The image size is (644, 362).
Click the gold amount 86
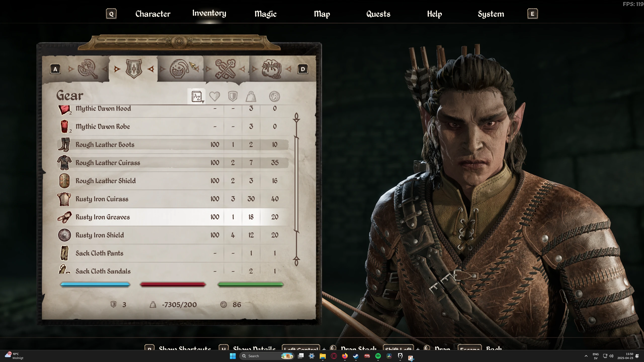[237, 305]
